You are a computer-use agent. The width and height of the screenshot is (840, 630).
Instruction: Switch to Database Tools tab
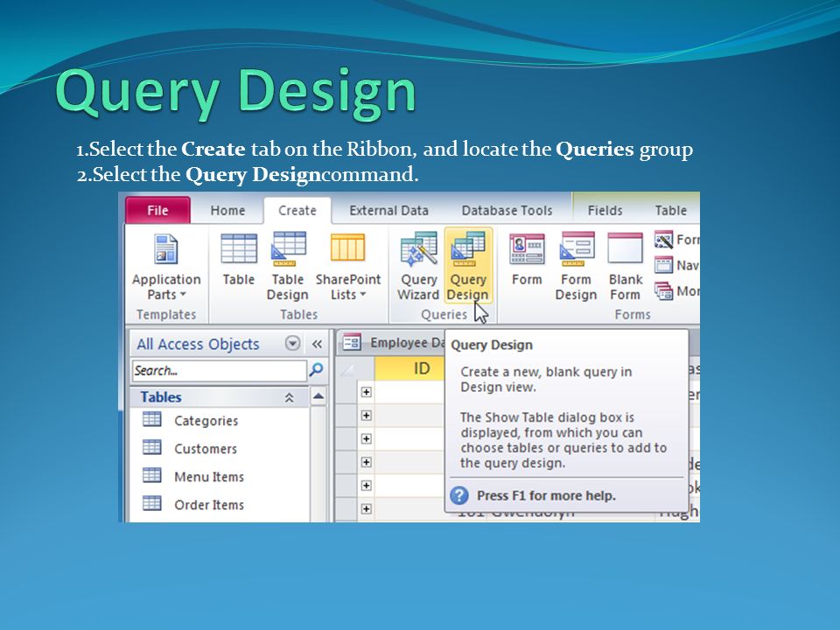click(507, 211)
